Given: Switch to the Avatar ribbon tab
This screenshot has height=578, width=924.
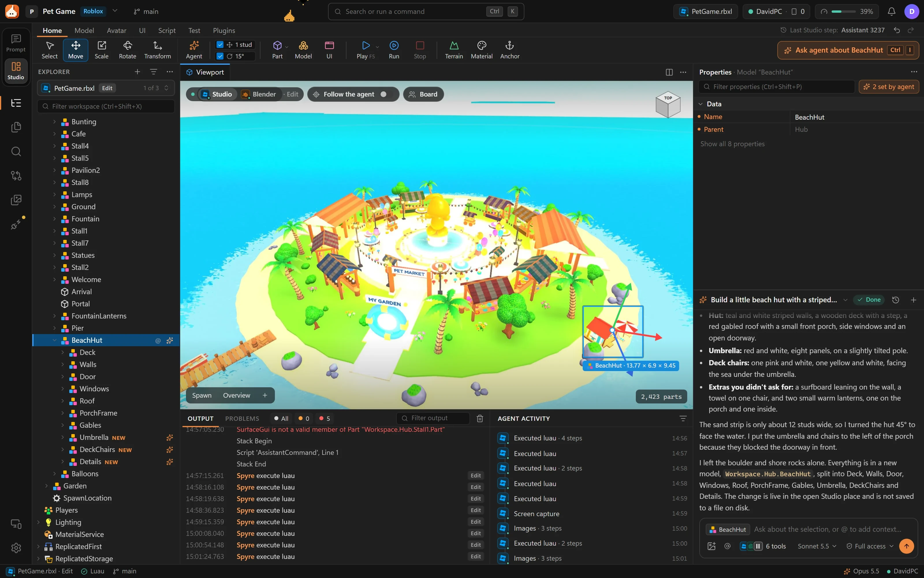Looking at the screenshot, I should point(116,31).
